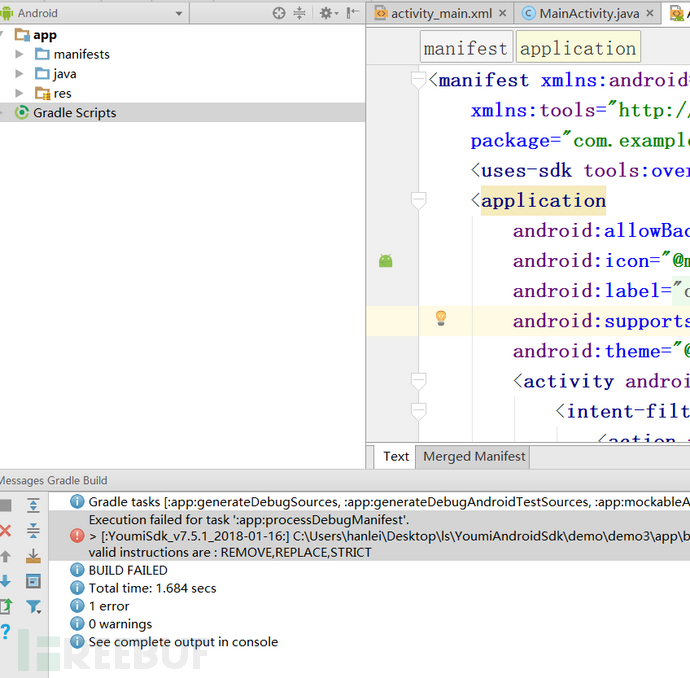Screen dimensions: 690x678
Task: Switch to MainActivity.java tab
Action: click(589, 14)
